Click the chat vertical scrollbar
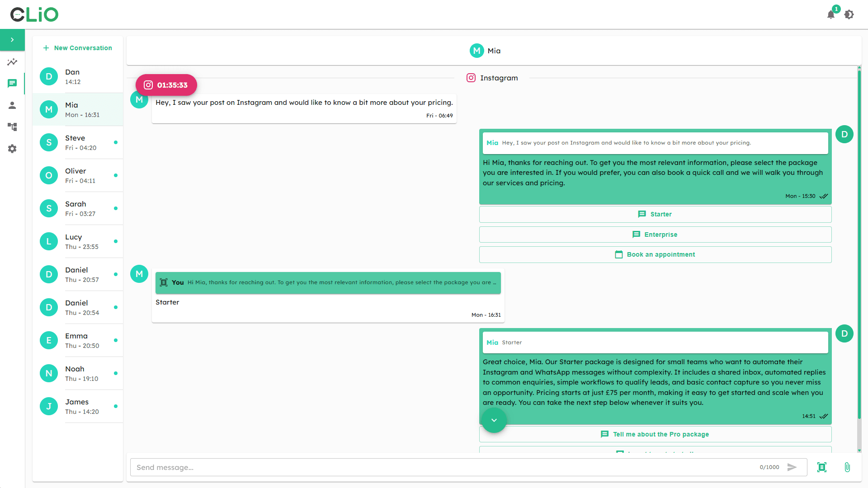The image size is (868, 488). (x=859, y=244)
